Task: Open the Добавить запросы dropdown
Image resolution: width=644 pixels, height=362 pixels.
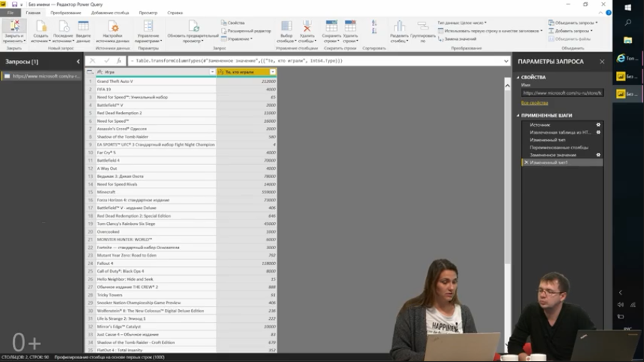Action: pyautogui.click(x=570, y=31)
